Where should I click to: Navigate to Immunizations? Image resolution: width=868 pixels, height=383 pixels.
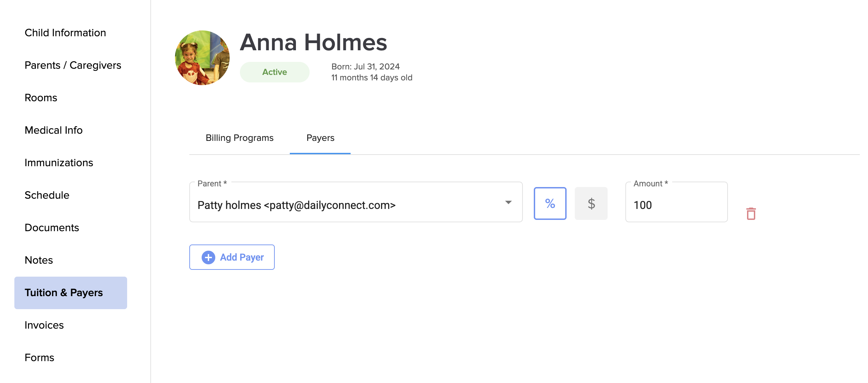coord(59,163)
